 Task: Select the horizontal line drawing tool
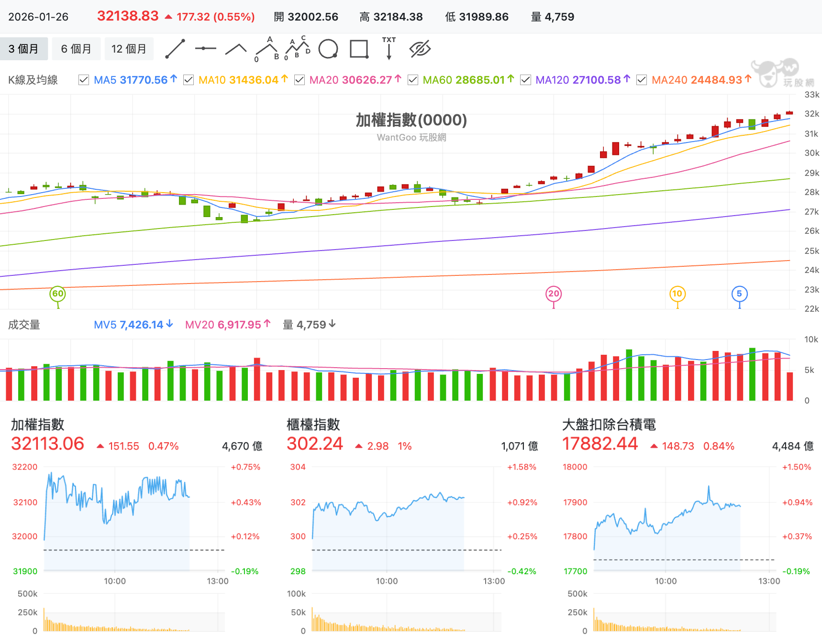[x=206, y=49]
